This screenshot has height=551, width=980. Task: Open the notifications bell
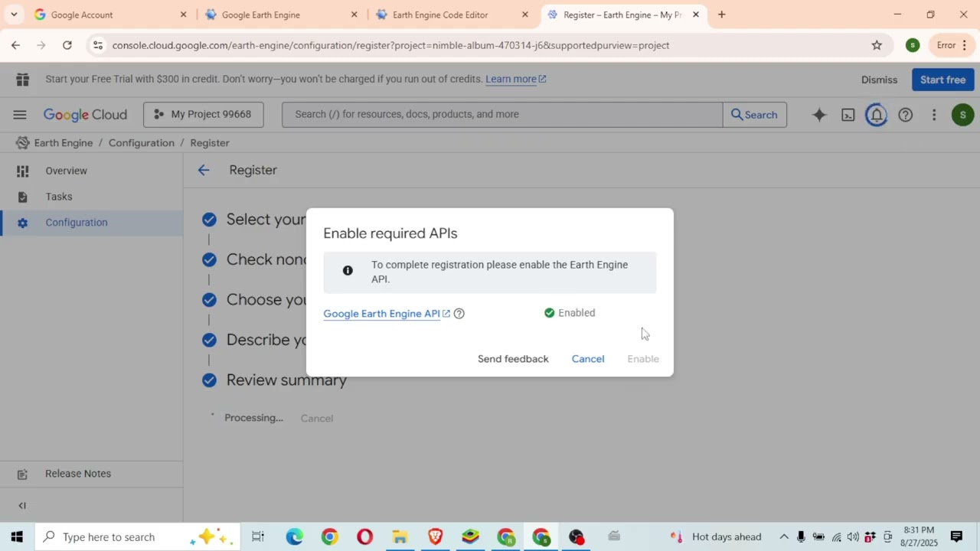[x=877, y=115]
